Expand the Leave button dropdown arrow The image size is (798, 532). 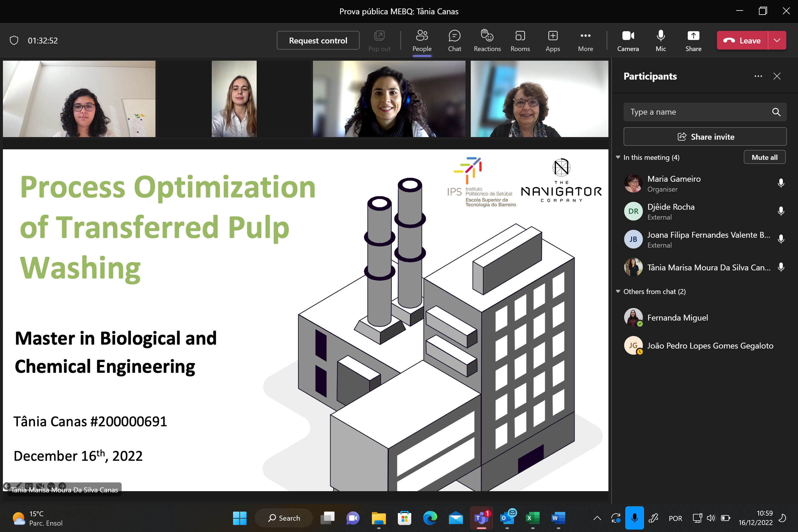[777, 40]
